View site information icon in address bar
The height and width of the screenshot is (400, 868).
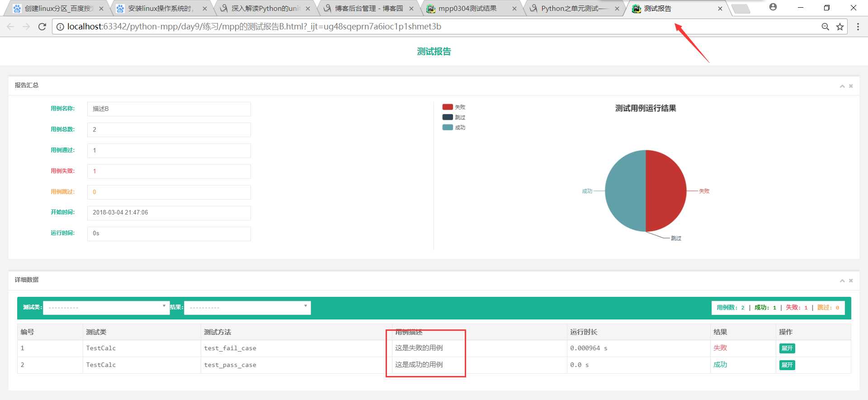pyautogui.click(x=60, y=27)
